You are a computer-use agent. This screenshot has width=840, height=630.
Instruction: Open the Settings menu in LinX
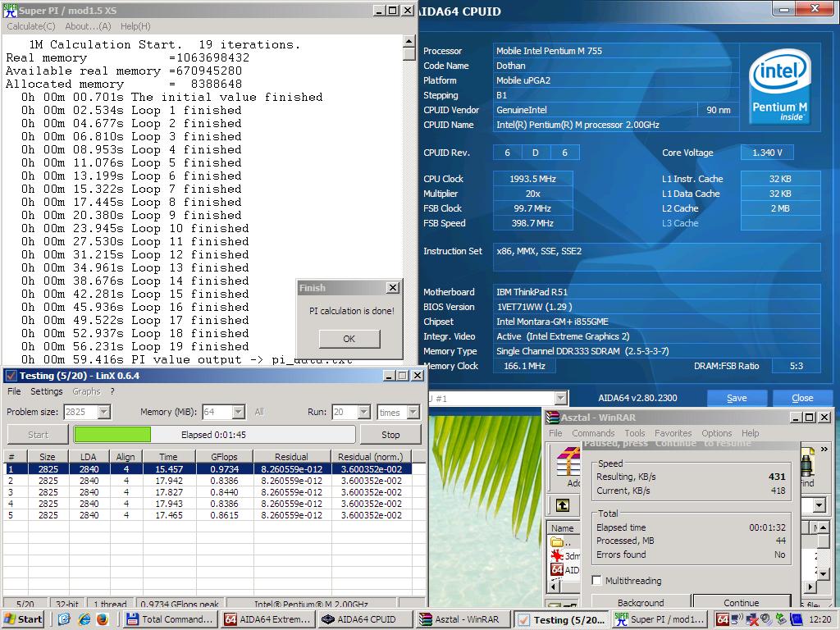point(47,391)
